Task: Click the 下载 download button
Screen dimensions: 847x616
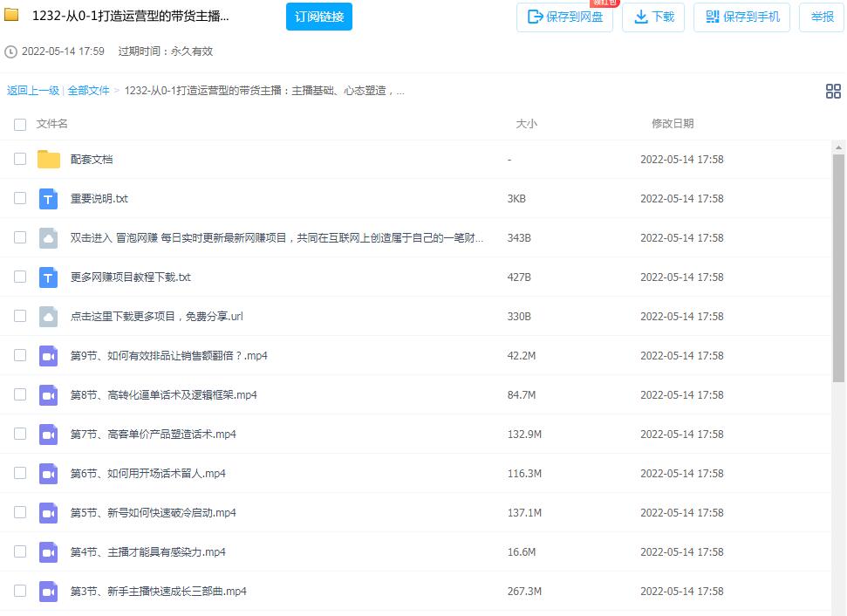Action: click(x=653, y=17)
